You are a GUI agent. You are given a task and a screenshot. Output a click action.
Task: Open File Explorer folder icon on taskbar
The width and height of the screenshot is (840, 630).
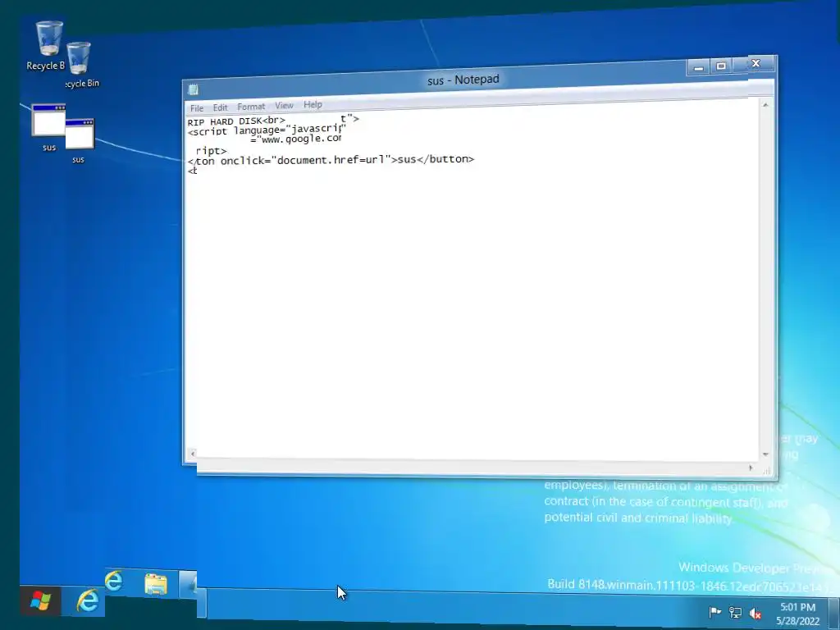pos(156,584)
